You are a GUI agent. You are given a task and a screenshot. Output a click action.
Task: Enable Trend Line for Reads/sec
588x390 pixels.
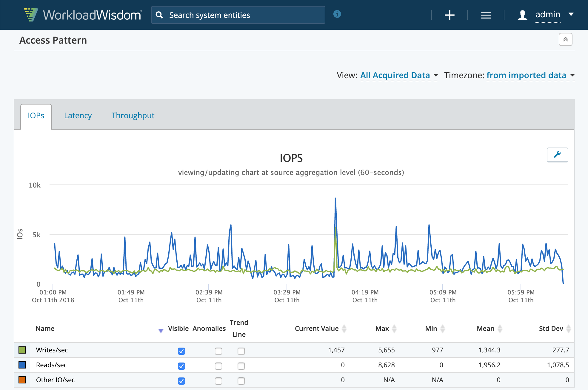[x=241, y=366]
